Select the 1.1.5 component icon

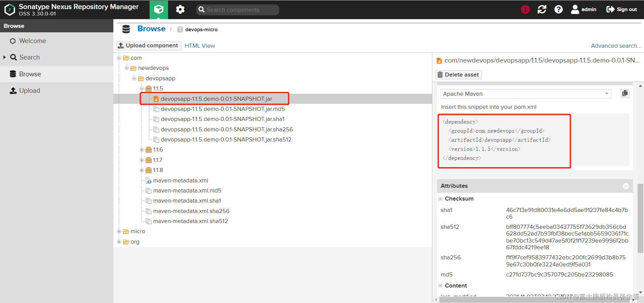[149, 88]
